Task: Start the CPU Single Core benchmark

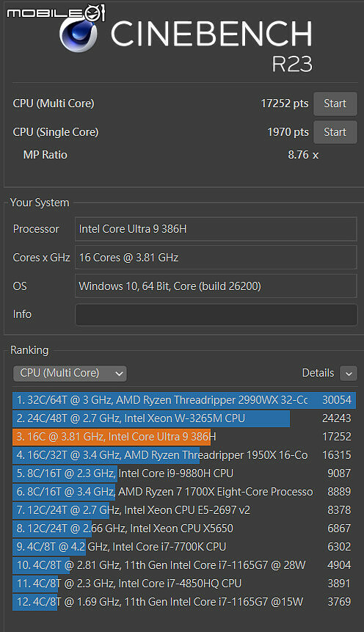Action: [335, 132]
